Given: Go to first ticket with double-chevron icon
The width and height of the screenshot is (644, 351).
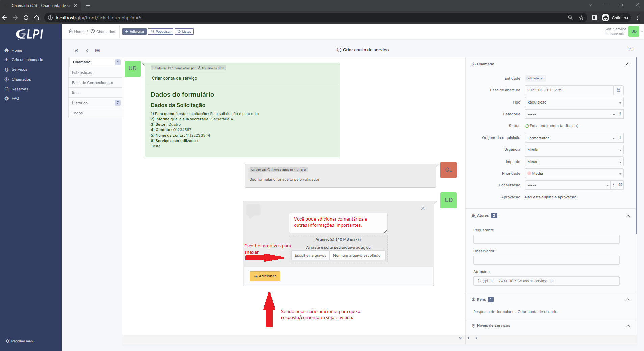Looking at the screenshot, I should (x=76, y=51).
